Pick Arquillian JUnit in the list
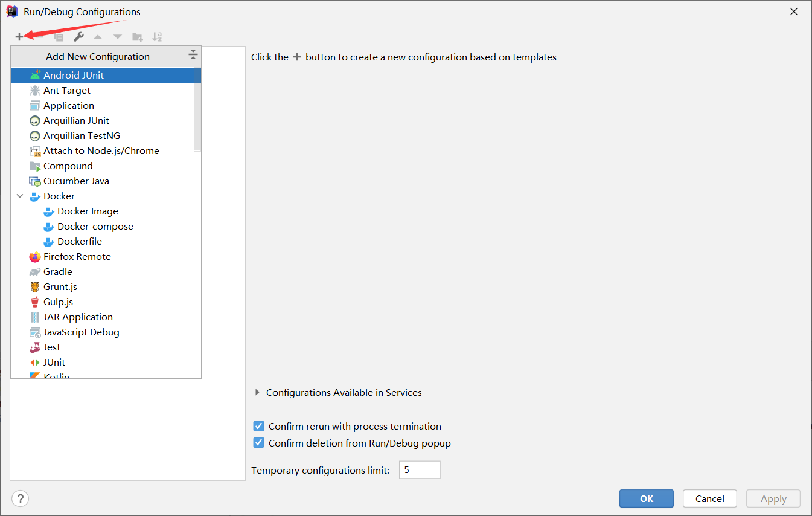This screenshot has width=812, height=516. [102, 120]
